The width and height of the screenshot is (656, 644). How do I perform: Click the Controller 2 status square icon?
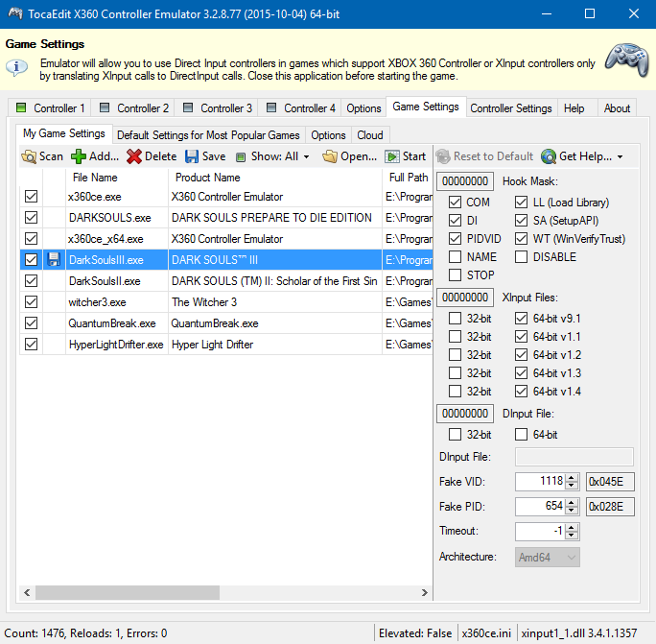tap(105, 107)
